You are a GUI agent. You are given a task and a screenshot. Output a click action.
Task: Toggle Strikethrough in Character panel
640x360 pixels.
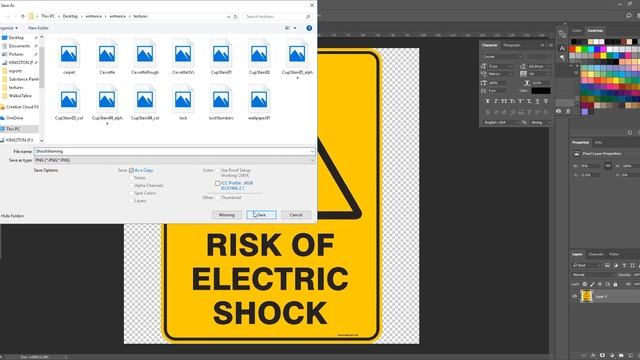(x=546, y=101)
